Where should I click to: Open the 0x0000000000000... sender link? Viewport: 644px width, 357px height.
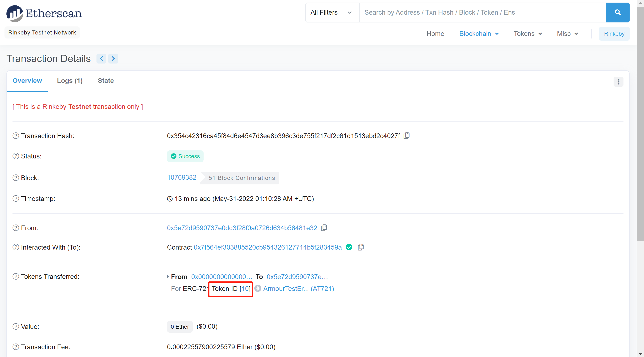click(x=222, y=277)
